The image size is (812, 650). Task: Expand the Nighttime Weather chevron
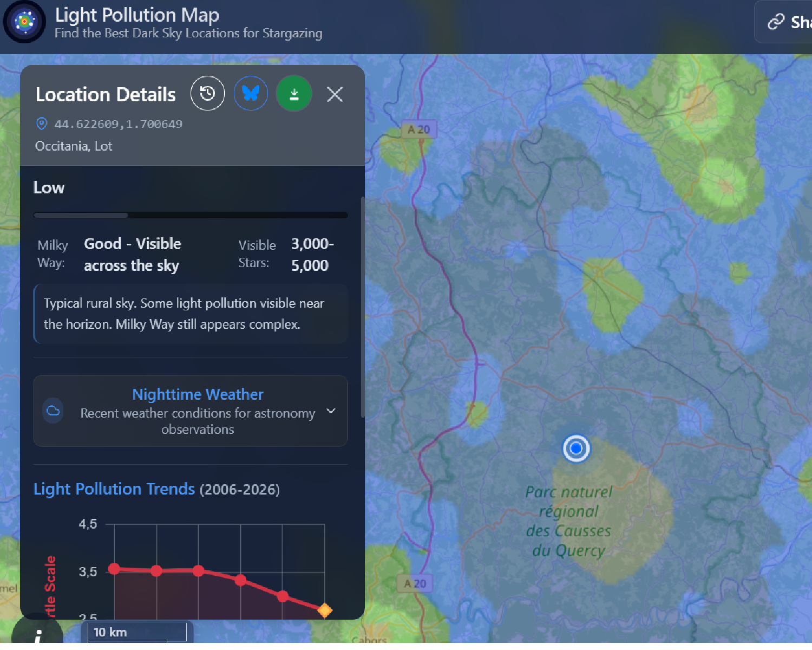pyautogui.click(x=331, y=411)
